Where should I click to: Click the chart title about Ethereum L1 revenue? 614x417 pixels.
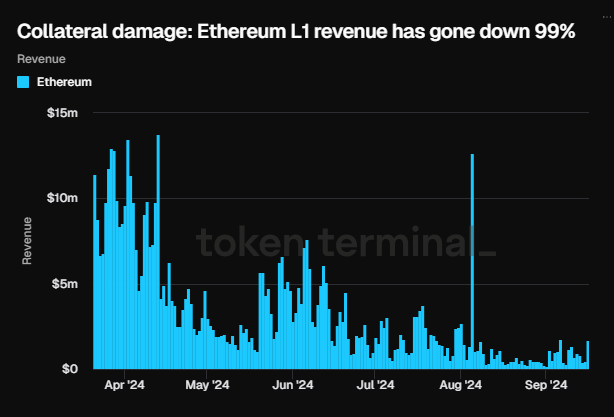click(x=296, y=31)
